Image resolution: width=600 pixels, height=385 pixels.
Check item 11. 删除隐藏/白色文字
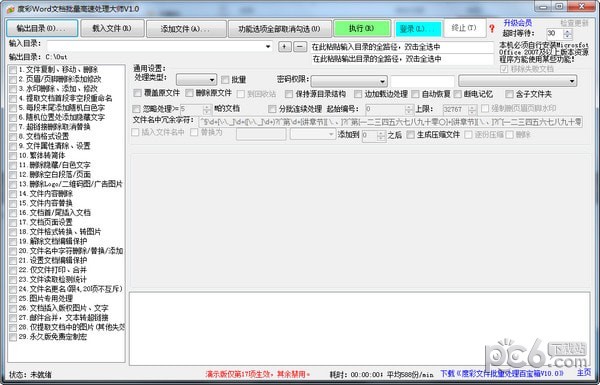pos(13,165)
